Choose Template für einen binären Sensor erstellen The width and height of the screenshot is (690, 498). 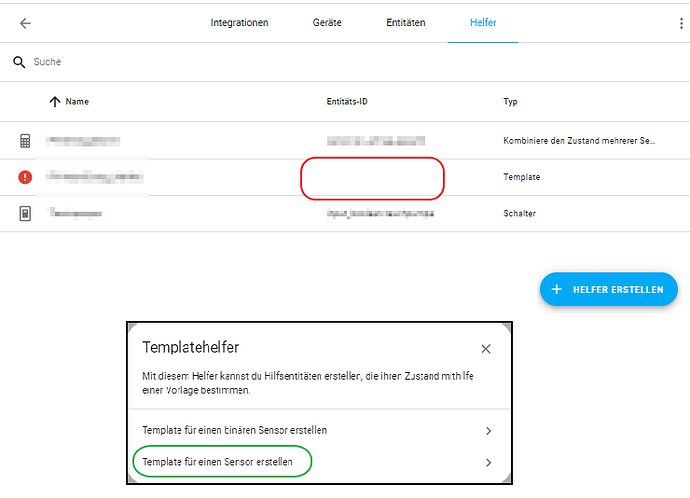tap(235, 430)
